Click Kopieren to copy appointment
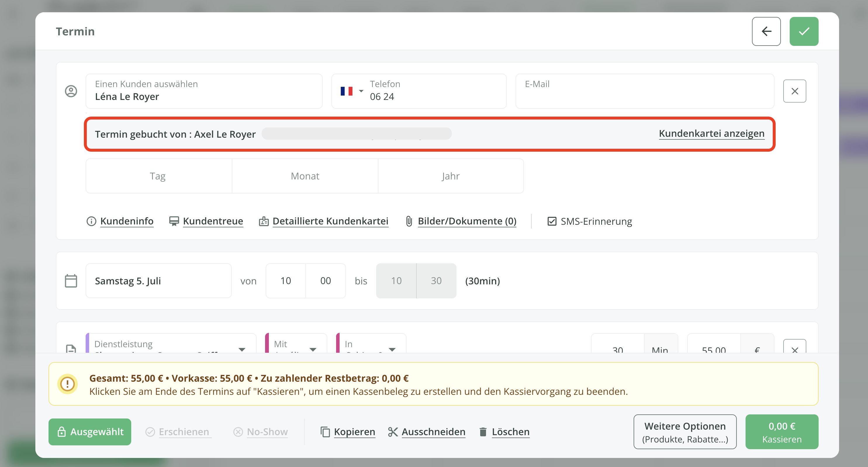 click(354, 432)
